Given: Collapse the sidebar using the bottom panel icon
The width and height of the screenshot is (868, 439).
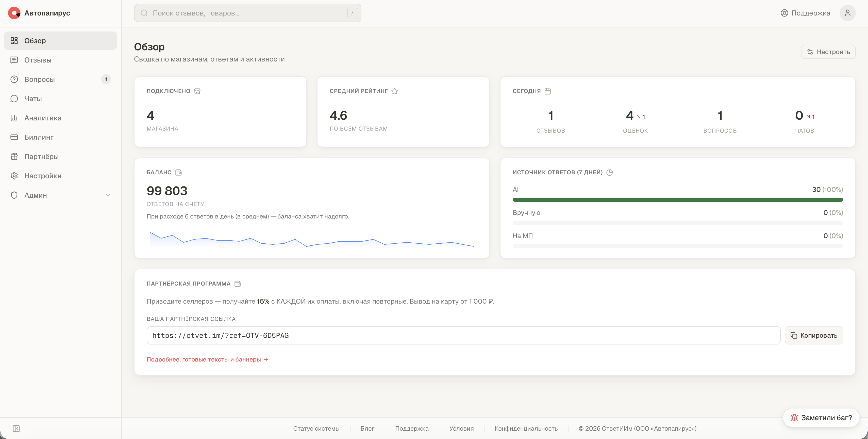Looking at the screenshot, I should (x=16, y=429).
